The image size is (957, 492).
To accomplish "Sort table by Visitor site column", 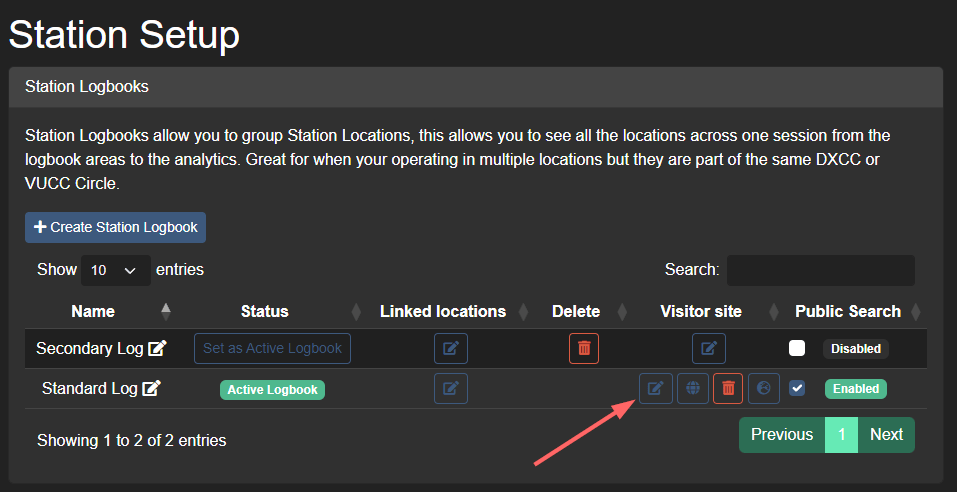I will pyautogui.click(x=701, y=311).
